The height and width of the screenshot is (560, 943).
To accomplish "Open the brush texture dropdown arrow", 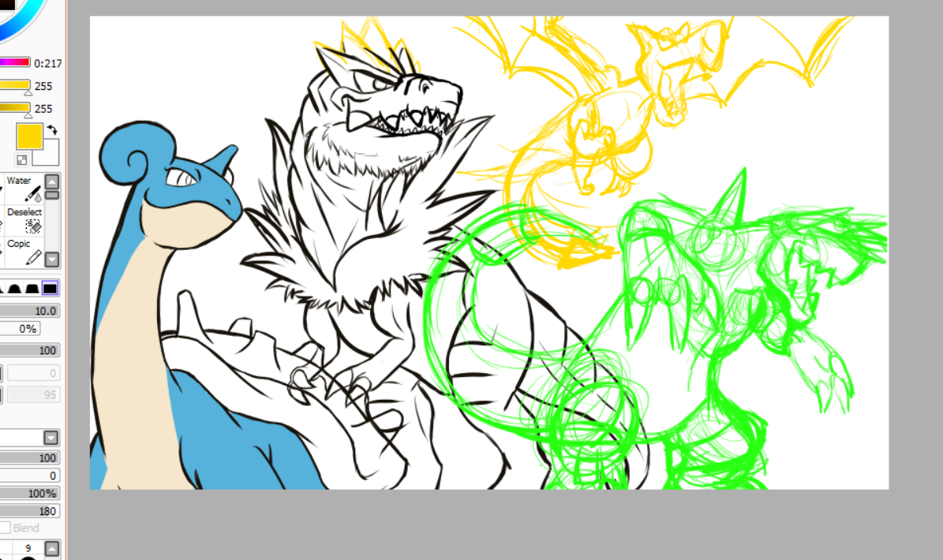I will pyautogui.click(x=51, y=438).
